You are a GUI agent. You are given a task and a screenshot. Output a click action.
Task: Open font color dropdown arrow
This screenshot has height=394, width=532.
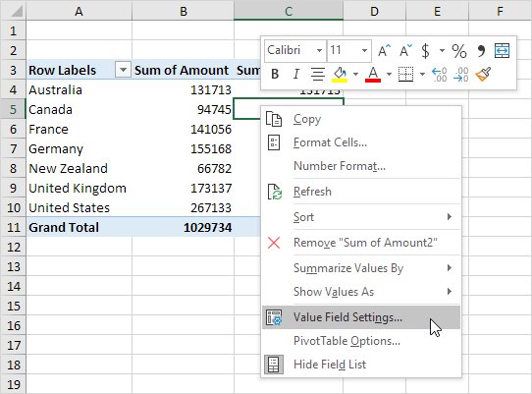coord(389,74)
